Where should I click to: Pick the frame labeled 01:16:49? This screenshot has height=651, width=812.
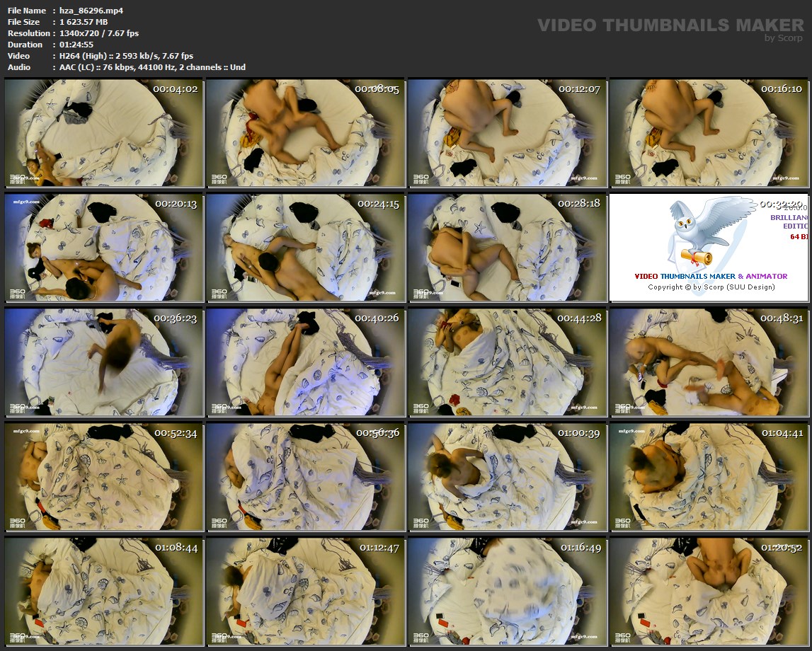point(507,591)
